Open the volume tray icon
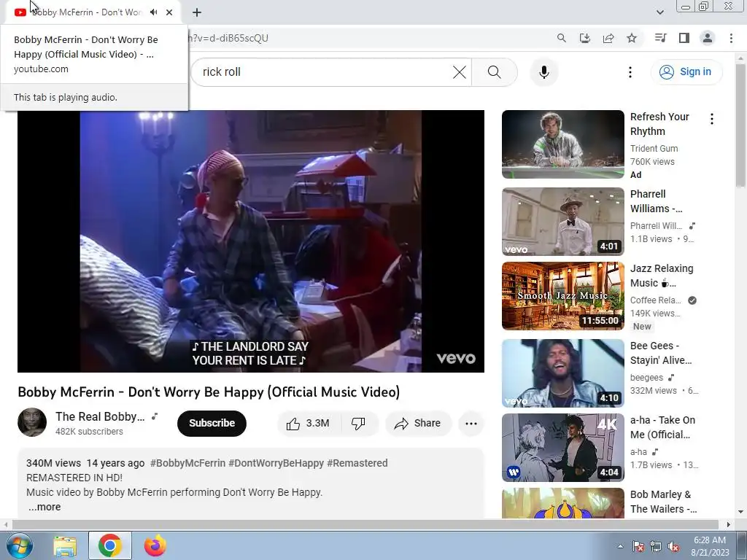The height and width of the screenshot is (560, 747). click(x=673, y=546)
